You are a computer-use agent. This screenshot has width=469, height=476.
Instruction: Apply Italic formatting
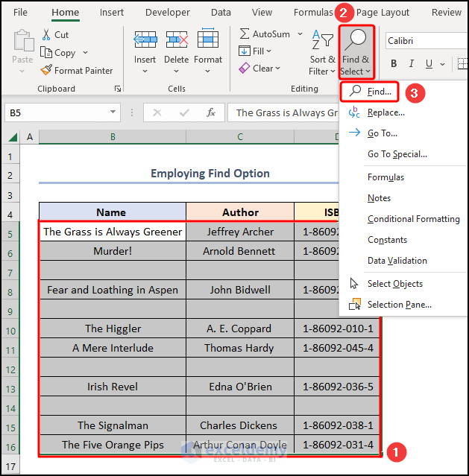point(412,63)
